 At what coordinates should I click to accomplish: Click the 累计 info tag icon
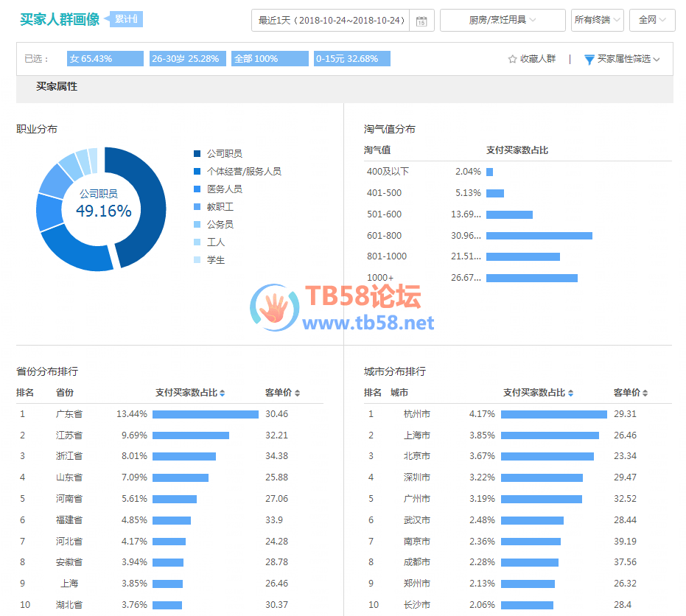[x=126, y=19]
